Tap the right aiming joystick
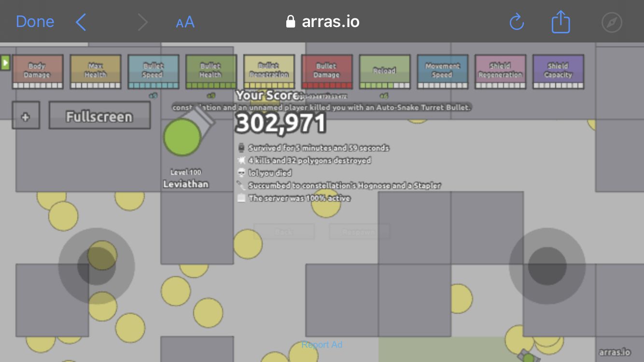 coord(547,266)
